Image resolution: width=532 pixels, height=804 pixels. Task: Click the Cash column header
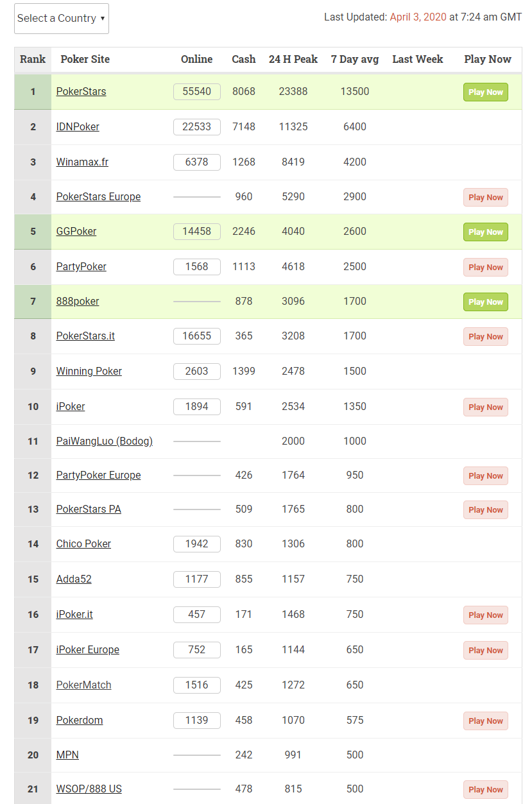click(x=244, y=59)
